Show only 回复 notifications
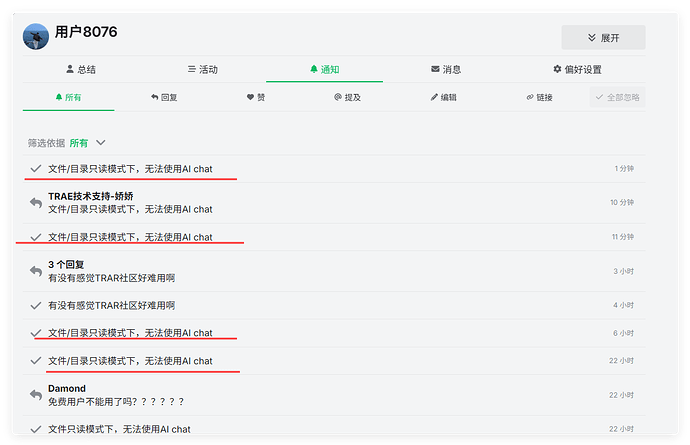Viewport: 690px width, 445px height. (164, 97)
